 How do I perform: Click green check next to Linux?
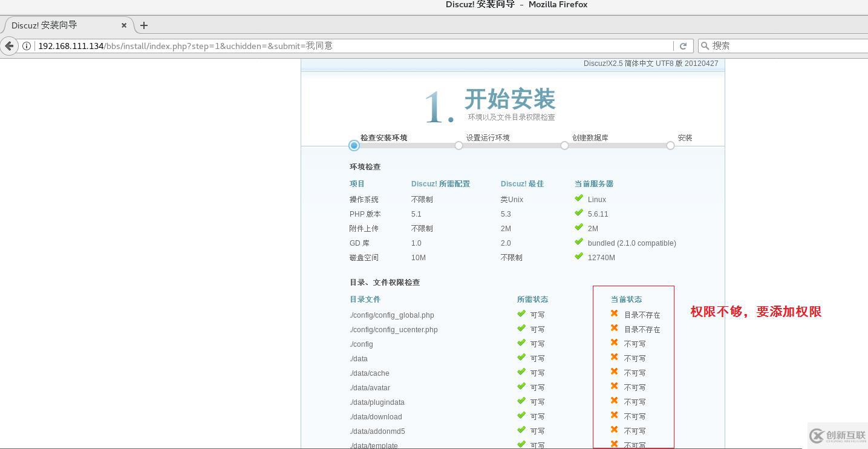(x=579, y=198)
